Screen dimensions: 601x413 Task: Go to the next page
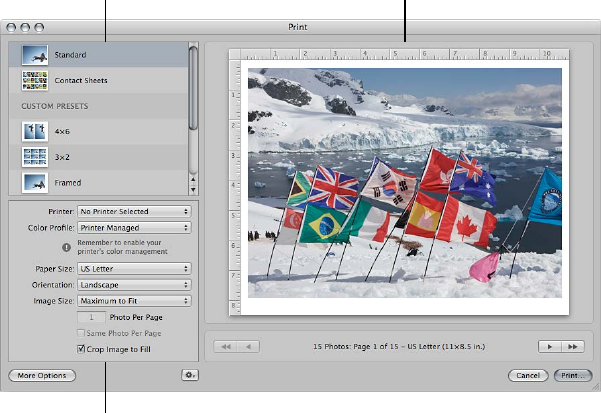click(x=550, y=347)
